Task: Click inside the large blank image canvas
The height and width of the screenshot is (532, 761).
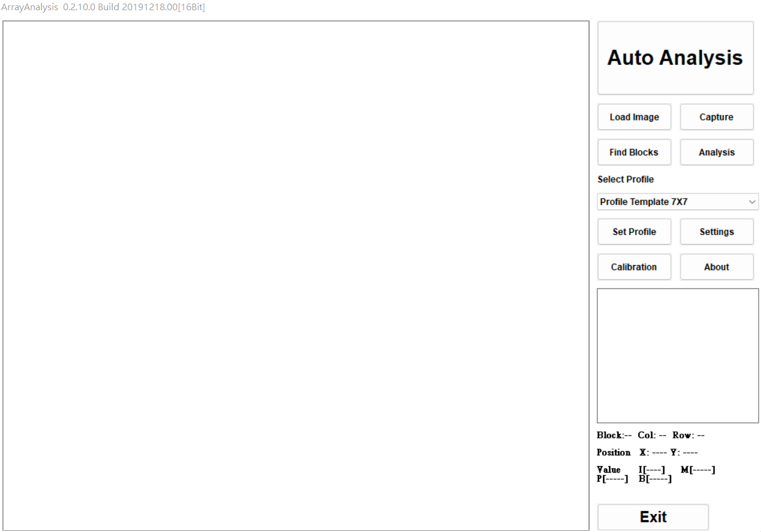Action: [296, 275]
